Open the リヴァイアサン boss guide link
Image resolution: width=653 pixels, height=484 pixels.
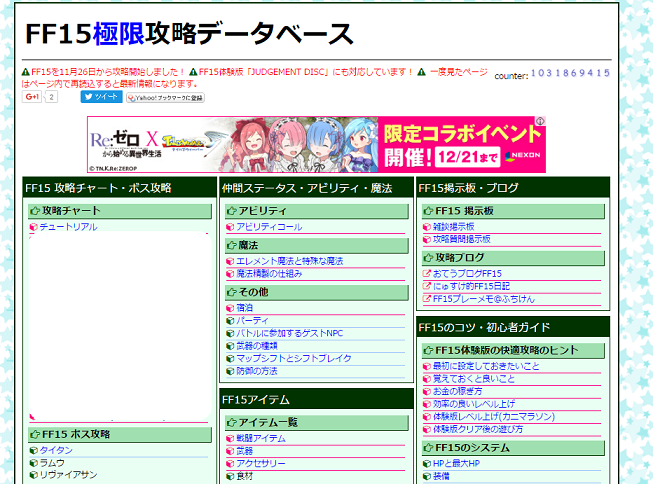68,475
